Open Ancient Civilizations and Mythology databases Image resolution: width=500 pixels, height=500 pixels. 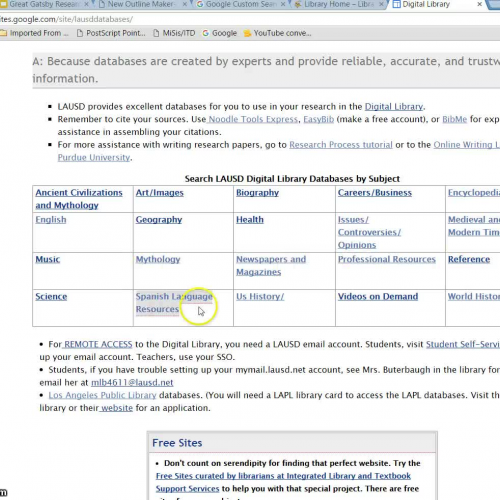click(x=79, y=199)
